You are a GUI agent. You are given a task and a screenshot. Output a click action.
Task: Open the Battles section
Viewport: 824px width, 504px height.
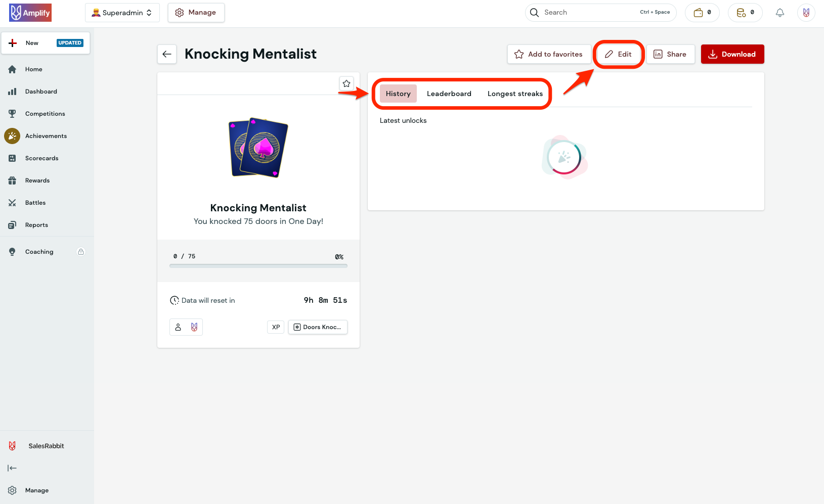point(35,202)
